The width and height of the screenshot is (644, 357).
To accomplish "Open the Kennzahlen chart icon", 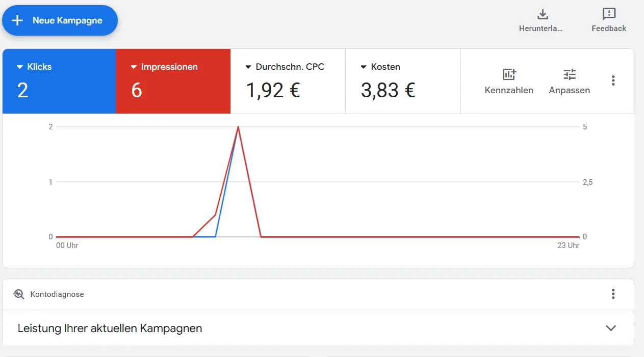I will pos(509,74).
